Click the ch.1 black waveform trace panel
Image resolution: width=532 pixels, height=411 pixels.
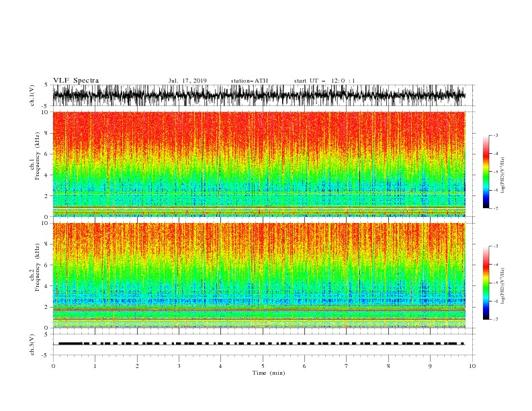click(259, 95)
